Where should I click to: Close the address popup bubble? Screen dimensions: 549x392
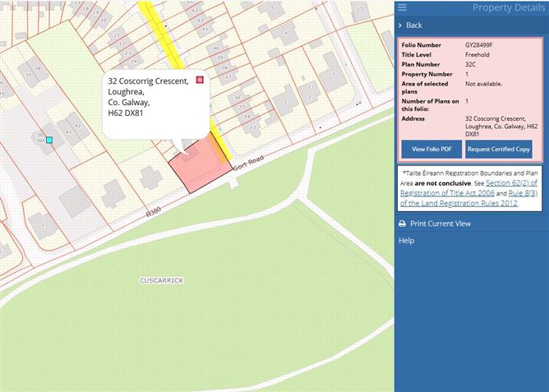pos(200,81)
